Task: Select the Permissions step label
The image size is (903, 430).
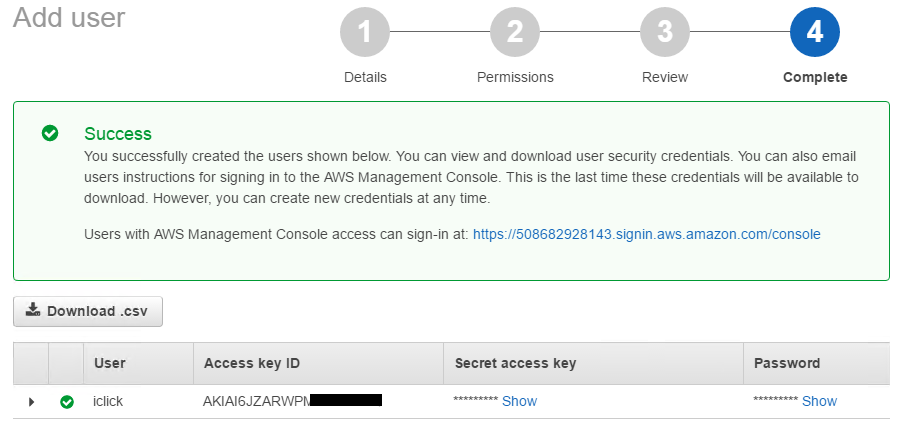Action: (515, 77)
